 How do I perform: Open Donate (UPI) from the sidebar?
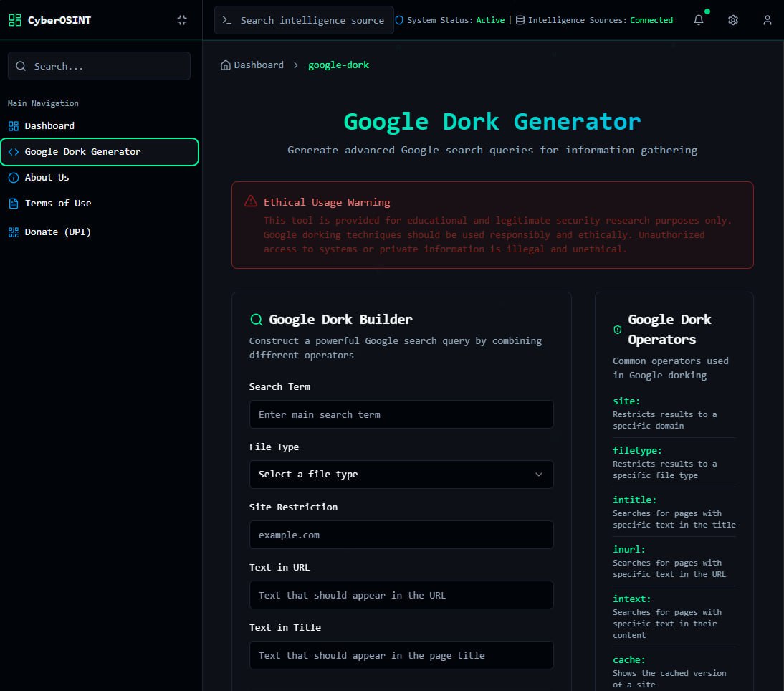[x=100, y=232]
